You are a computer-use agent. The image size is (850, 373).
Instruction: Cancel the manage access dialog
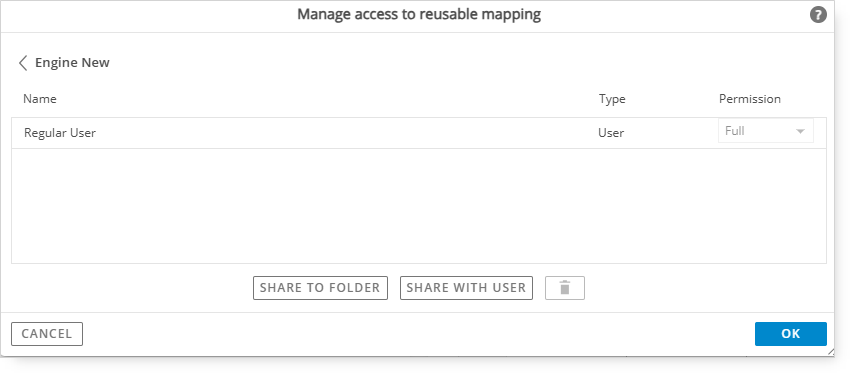(x=47, y=334)
